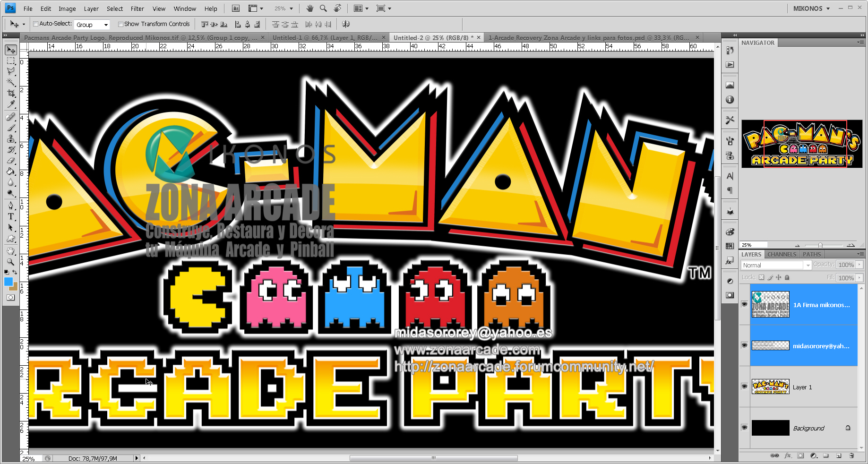Open the Filter menu
The width and height of the screenshot is (868, 464).
(138, 9)
